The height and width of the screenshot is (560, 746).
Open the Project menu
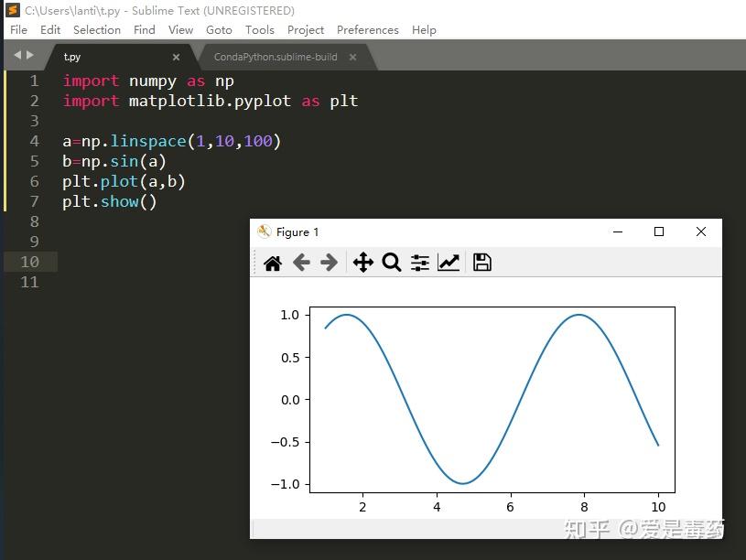click(306, 29)
